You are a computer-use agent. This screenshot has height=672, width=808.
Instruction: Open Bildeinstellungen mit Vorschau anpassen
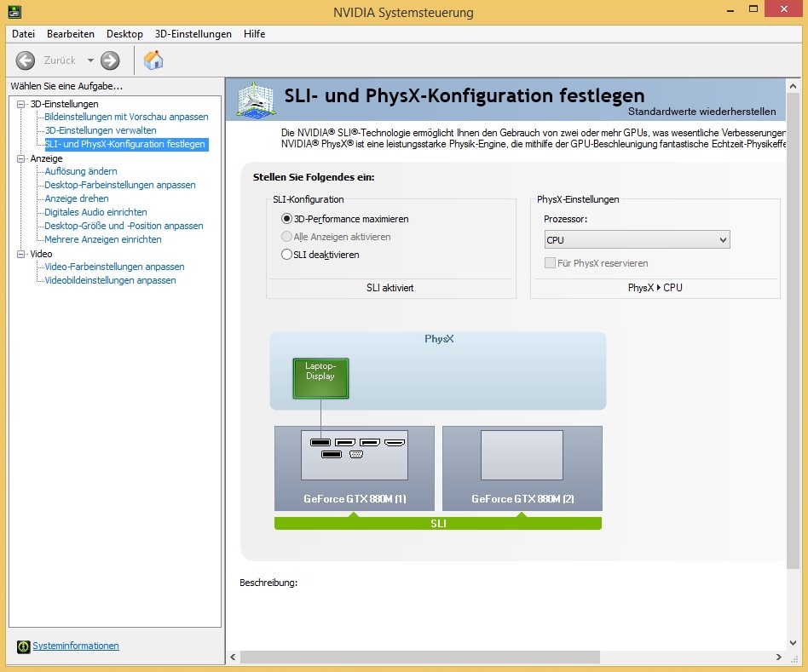click(x=126, y=117)
